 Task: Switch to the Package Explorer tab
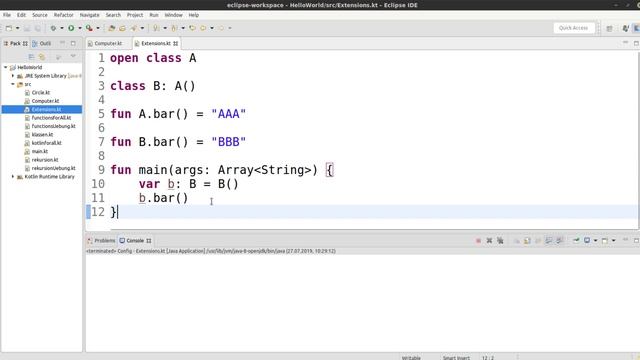point(16,43)
